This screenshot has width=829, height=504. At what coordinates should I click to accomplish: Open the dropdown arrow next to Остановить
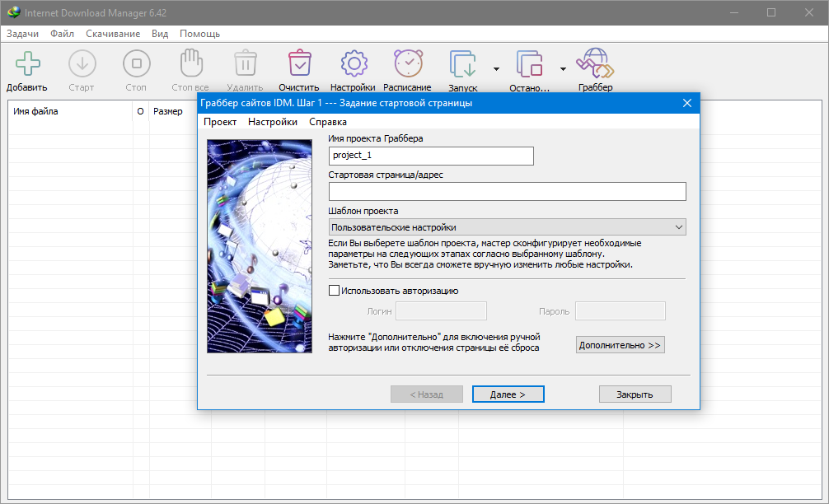click(x=563, y=69)
